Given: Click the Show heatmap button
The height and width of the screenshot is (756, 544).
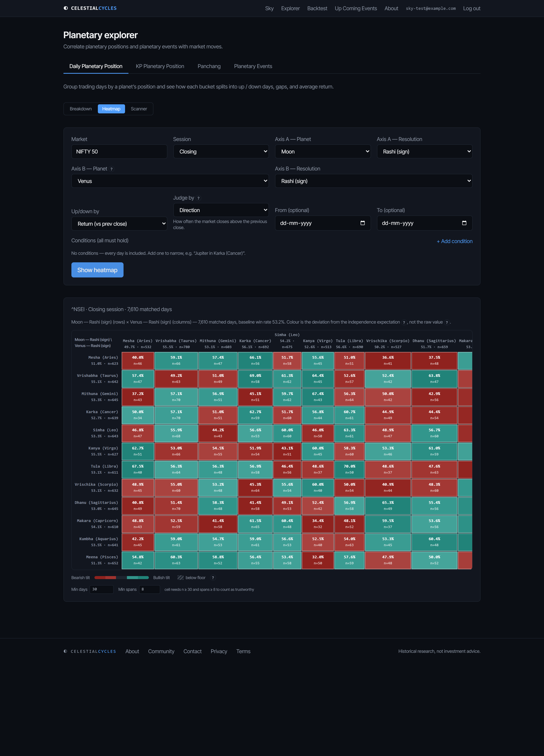Looking at the screenshot, I should (x=97, y=270).
